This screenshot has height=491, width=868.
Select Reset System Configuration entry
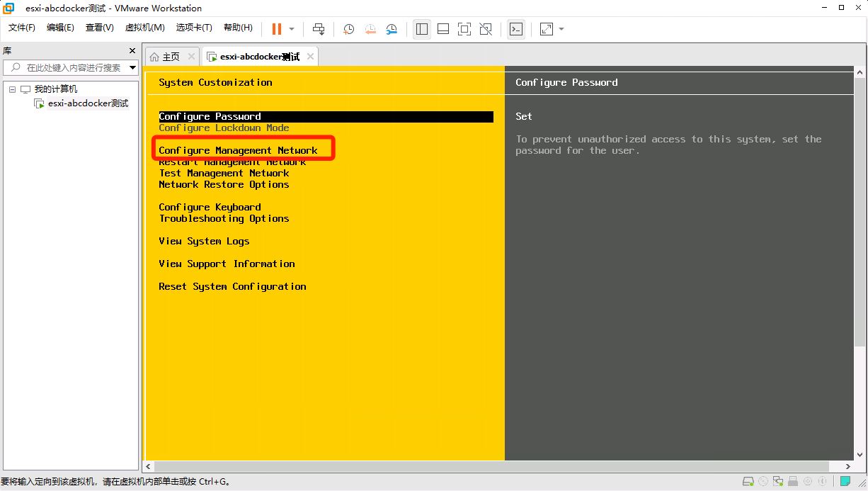click(232, 287)
